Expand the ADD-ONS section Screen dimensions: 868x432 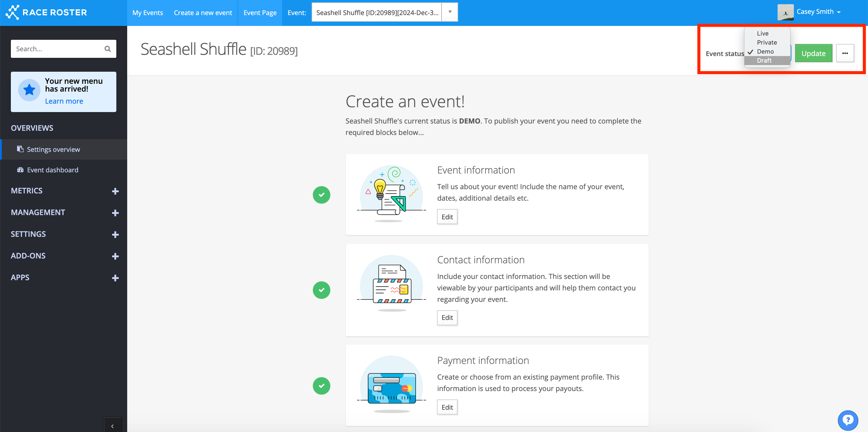pyautogui.click(x=115, y=256)
